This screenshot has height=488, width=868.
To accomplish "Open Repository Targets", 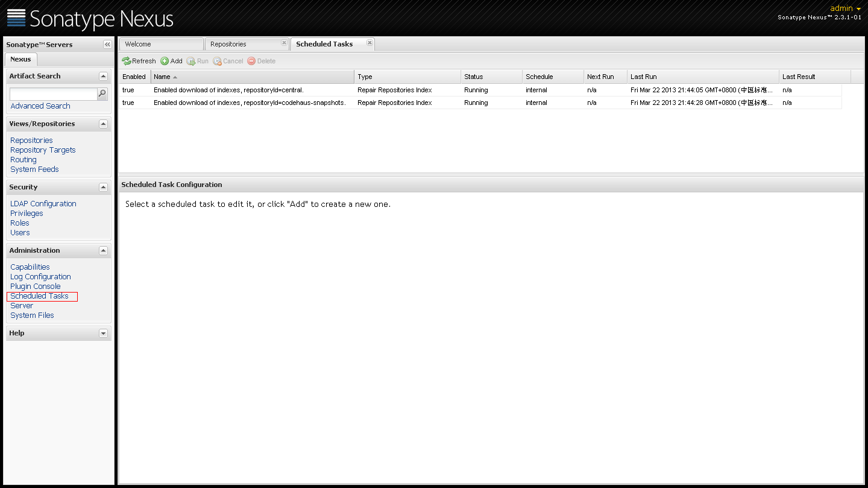I will coord(43,150).
